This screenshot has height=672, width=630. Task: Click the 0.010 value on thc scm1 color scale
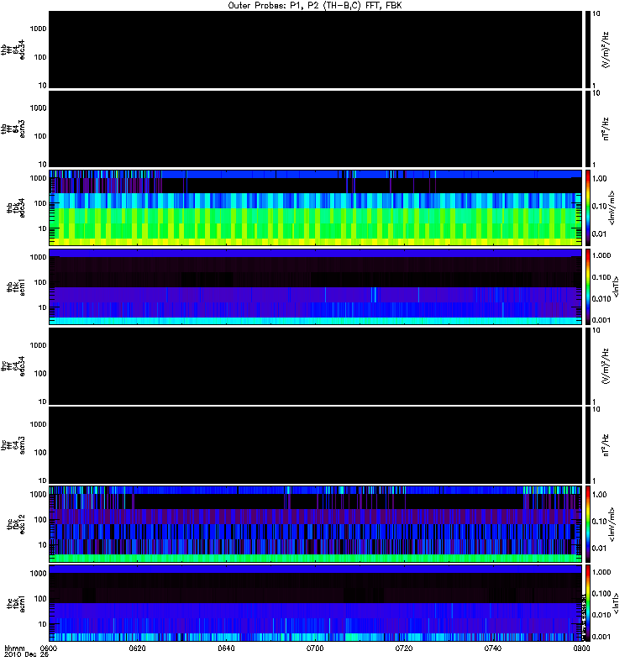click(601, 615)
